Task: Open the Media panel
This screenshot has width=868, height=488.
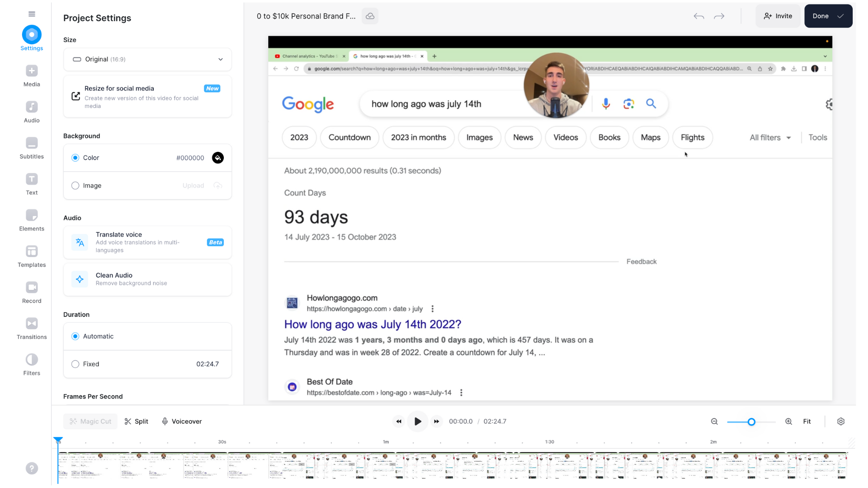Action: coord(32,75)
